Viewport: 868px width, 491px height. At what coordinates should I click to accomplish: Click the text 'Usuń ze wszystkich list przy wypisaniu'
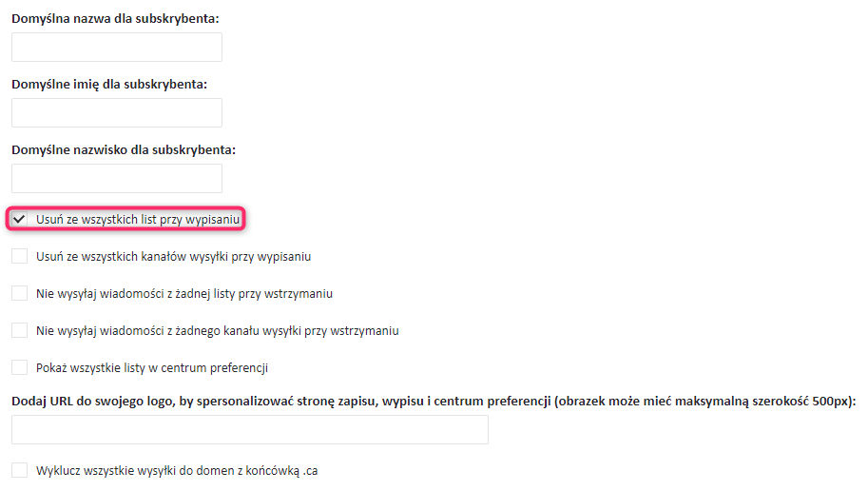tap(138, 220)
